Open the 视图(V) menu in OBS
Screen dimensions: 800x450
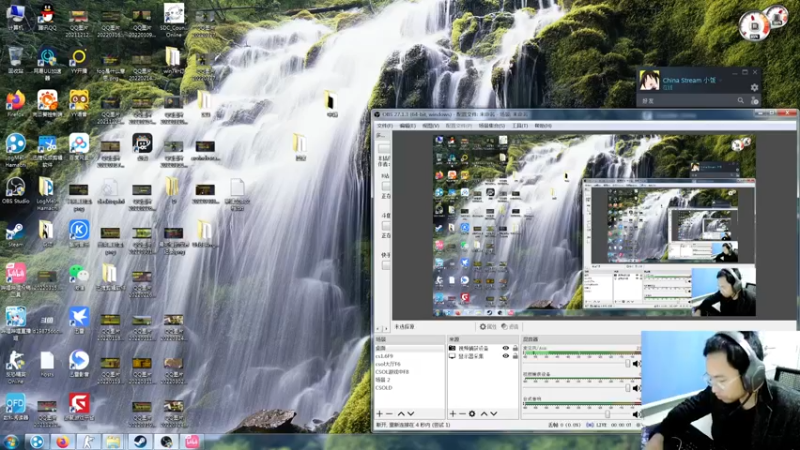click(x=431, y=126)
